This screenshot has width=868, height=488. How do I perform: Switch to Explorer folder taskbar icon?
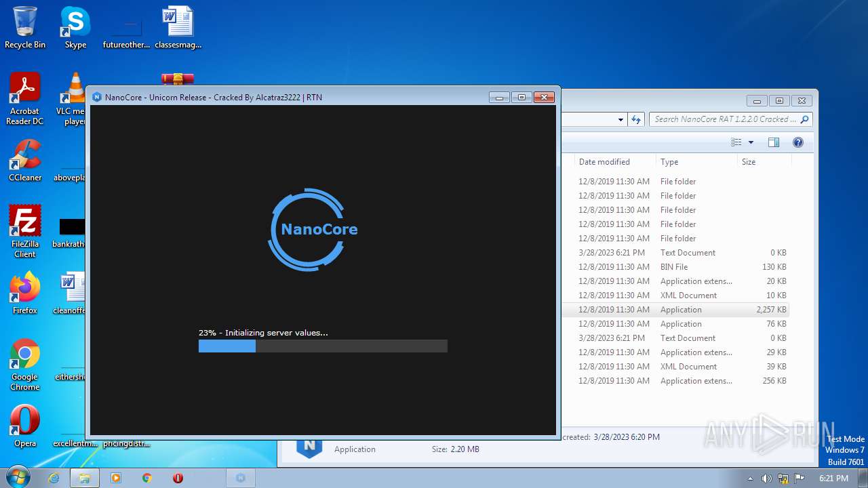85,478
